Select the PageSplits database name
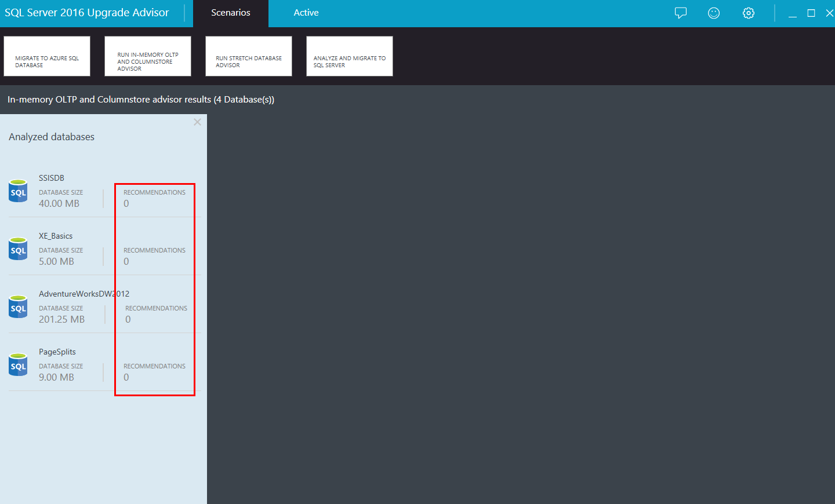 coord(57,352)
